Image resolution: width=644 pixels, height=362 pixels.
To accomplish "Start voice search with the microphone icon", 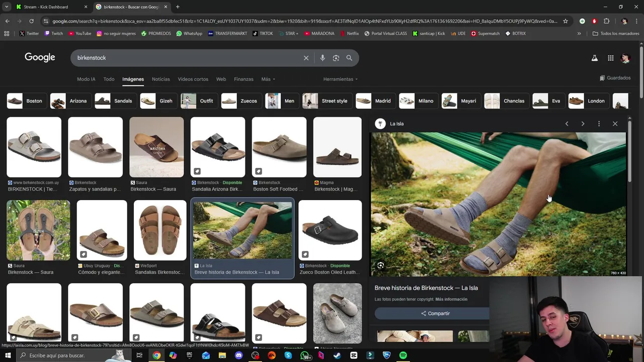I will 323,58.
